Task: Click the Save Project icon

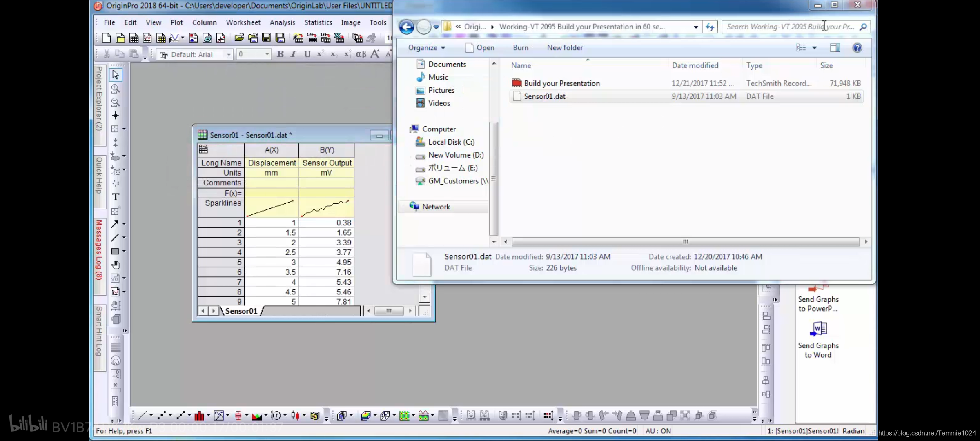Action: [266, 38]
